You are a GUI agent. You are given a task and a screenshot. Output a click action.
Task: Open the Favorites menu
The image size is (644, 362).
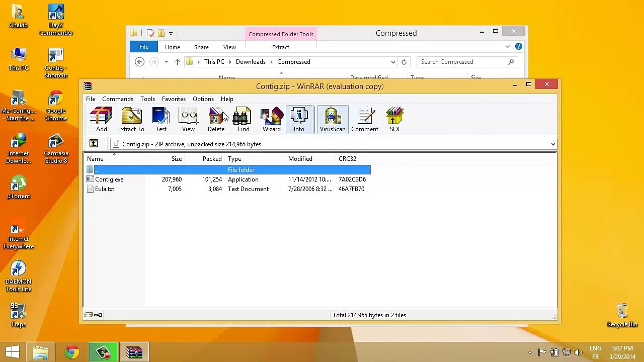(x=174, y=99)
